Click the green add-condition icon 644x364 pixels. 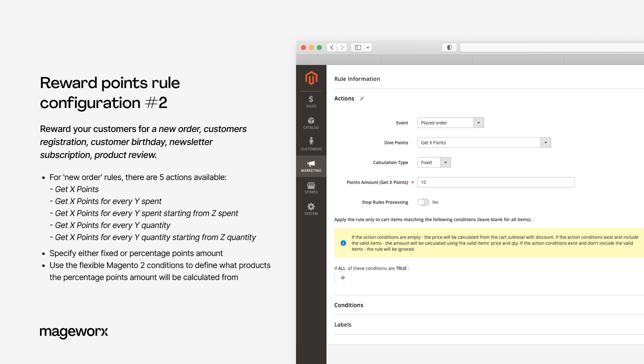pyautogui.click(x=343, y=277)
